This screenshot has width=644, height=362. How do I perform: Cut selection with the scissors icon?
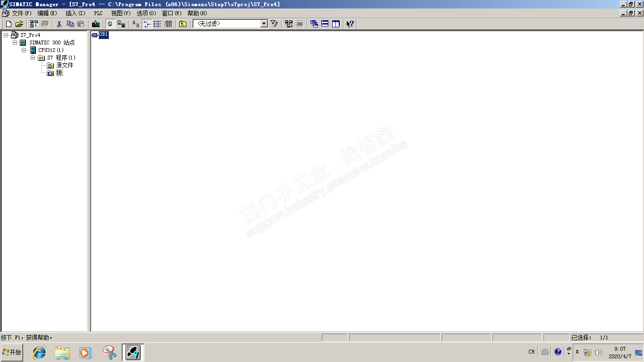(59, 24)
